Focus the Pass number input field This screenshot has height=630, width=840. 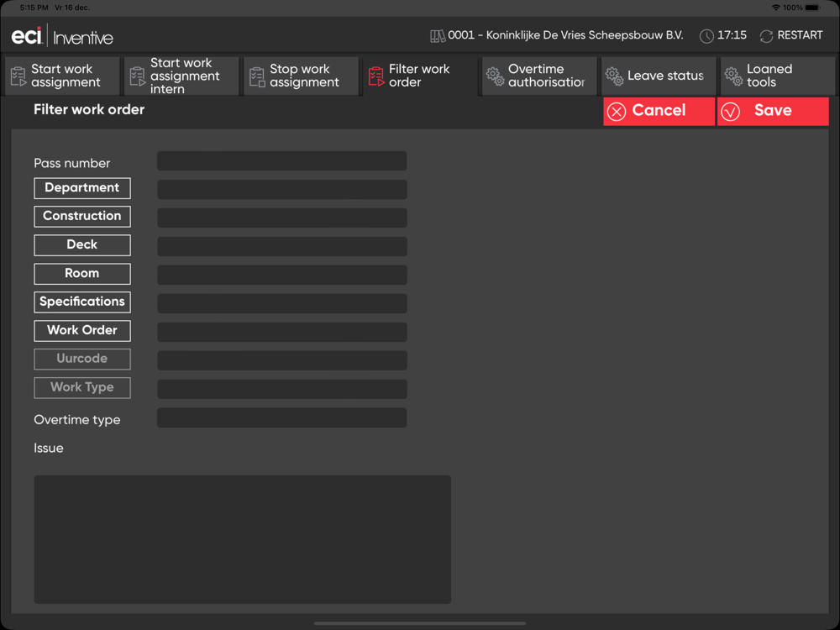(281, 160)
